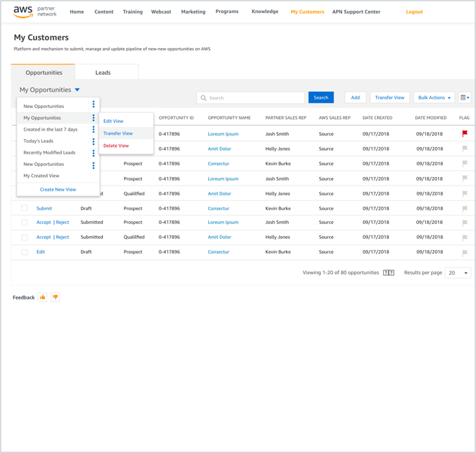Click Accept in the Submitted Prospect row

44,223
